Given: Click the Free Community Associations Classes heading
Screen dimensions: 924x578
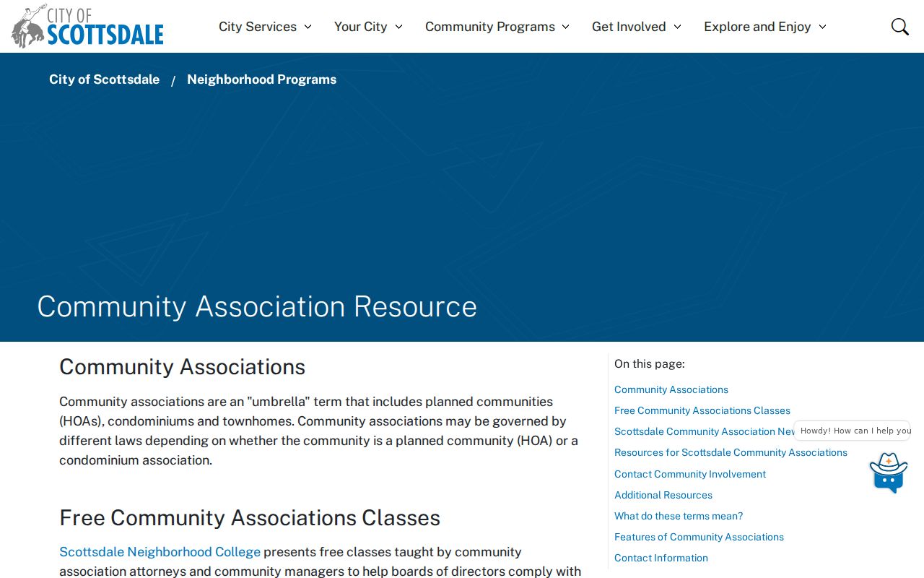Looking at the screenshot, I should coord(250,517).
